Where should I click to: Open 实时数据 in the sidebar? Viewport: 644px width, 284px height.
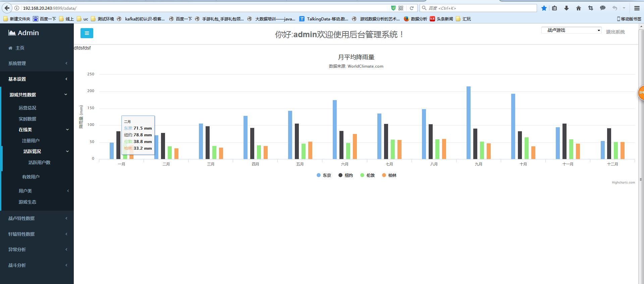(x=28, y=119)
